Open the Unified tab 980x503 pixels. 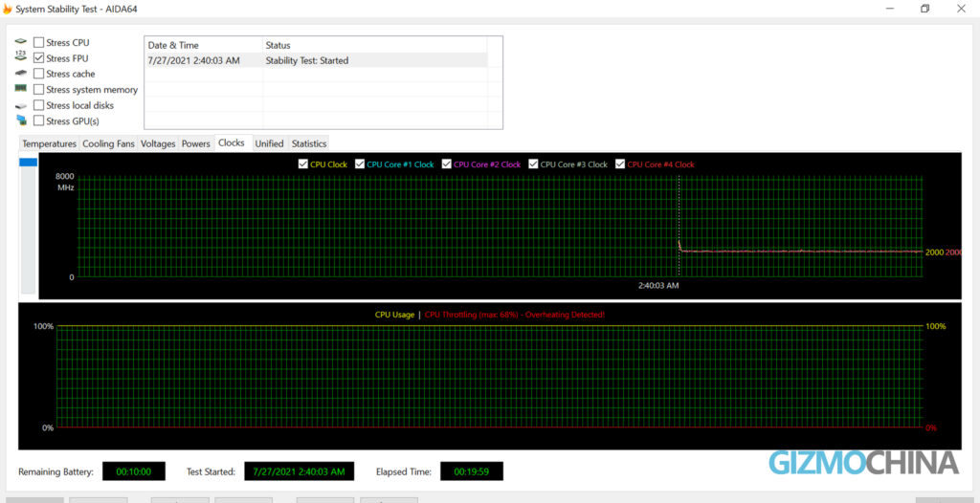coord(269,143)
